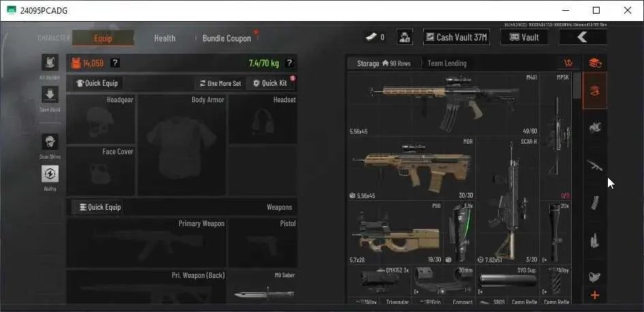The height and width of the screenshot is (312, 644).
Task: Click the help icon beside 14,059
Action: click(115, 63)
